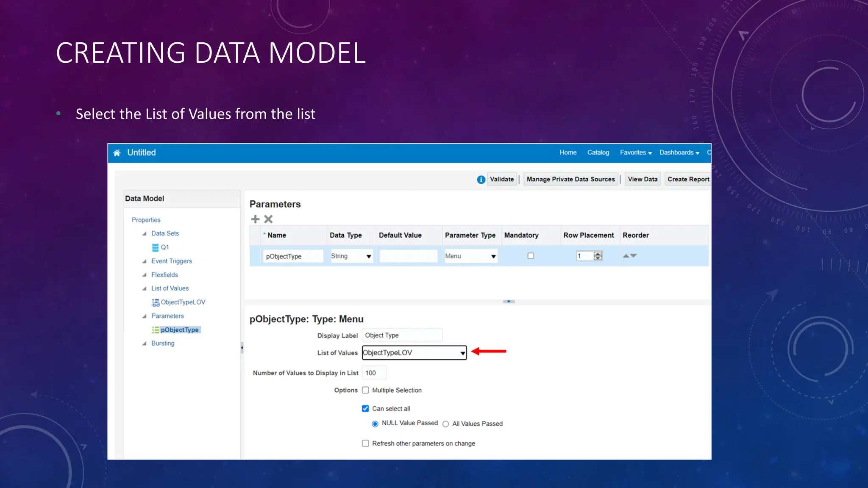Enable Multiple Selection option
This screenshot has width=868, height=488.
(365, 390)
